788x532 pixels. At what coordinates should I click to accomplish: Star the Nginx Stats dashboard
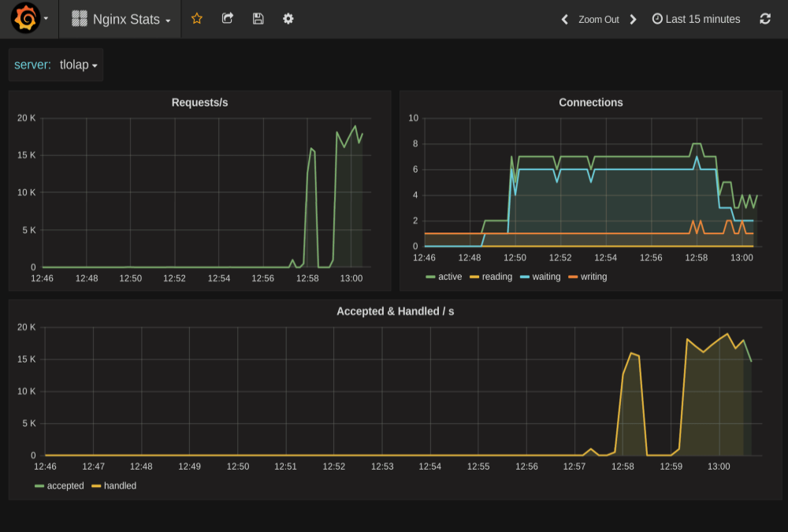pos(196,18)
